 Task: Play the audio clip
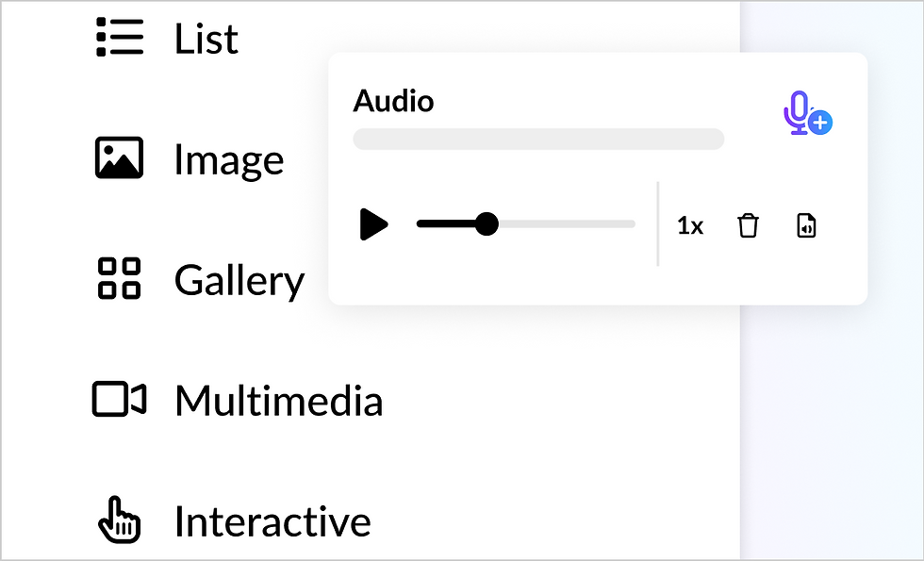pyautogui.click(x=373, y=225)
